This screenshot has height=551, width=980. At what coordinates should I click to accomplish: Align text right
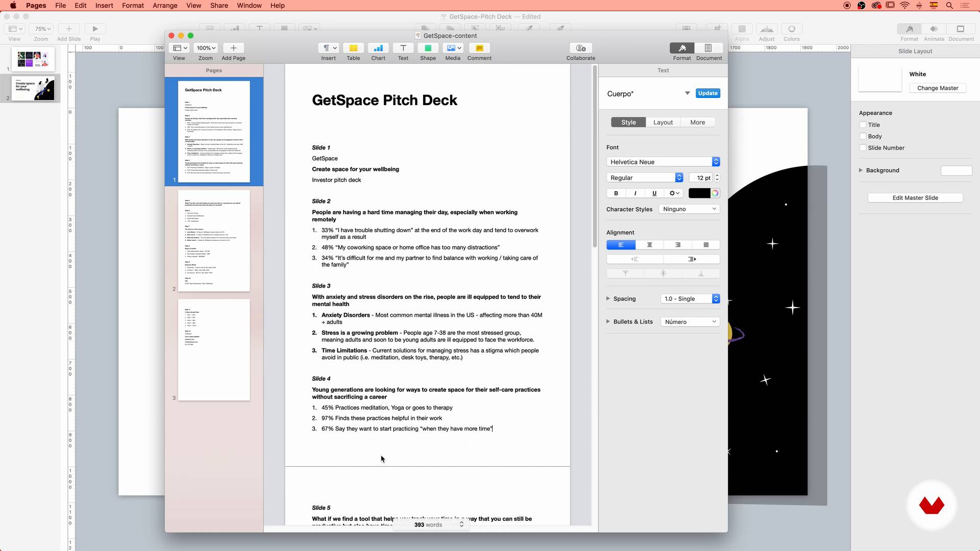[x=678, y=245]
